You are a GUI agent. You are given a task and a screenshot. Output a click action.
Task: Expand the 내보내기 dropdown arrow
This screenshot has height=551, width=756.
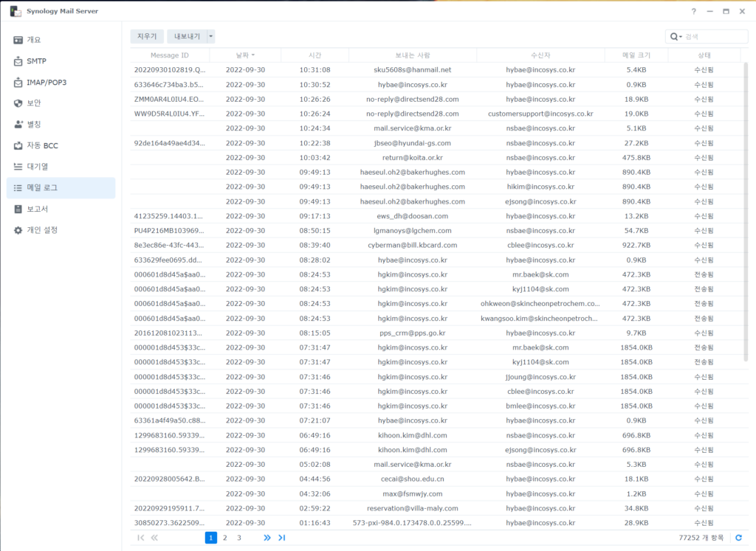pyautogui.click(x=211, y=36)
